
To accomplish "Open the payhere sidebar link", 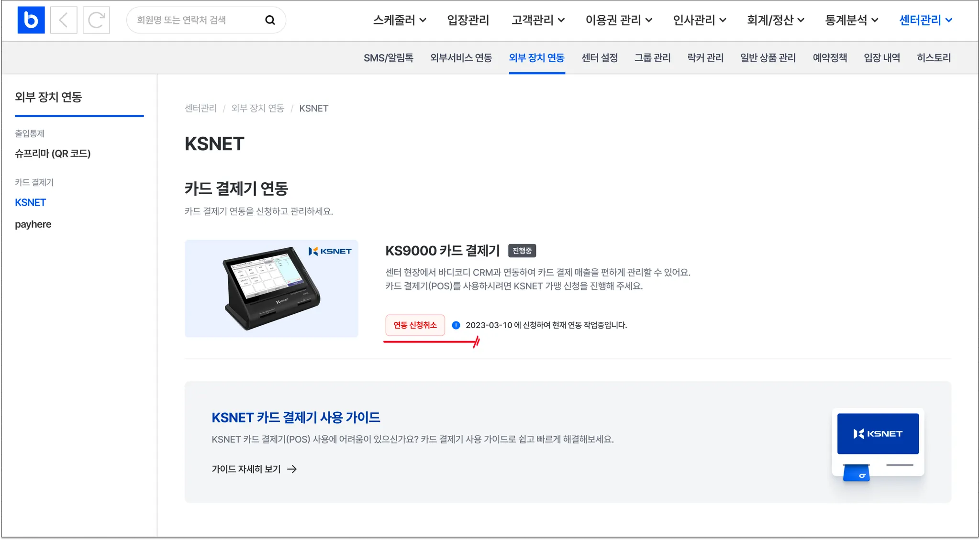I will pyautogui.click(x=33, y=224).
